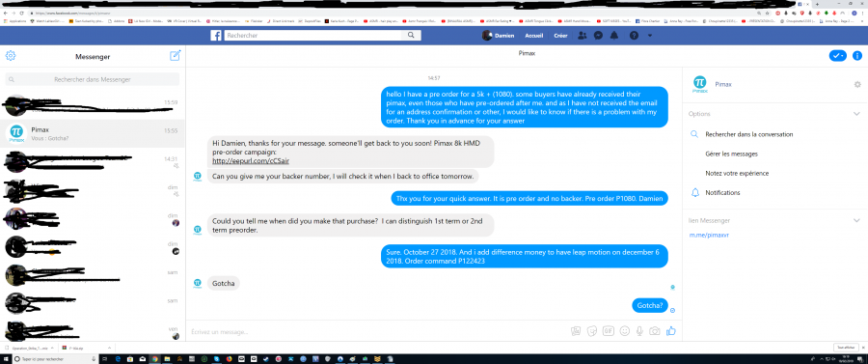Click the GIF button in composer
868x364 pixels.
pos(609,331)
